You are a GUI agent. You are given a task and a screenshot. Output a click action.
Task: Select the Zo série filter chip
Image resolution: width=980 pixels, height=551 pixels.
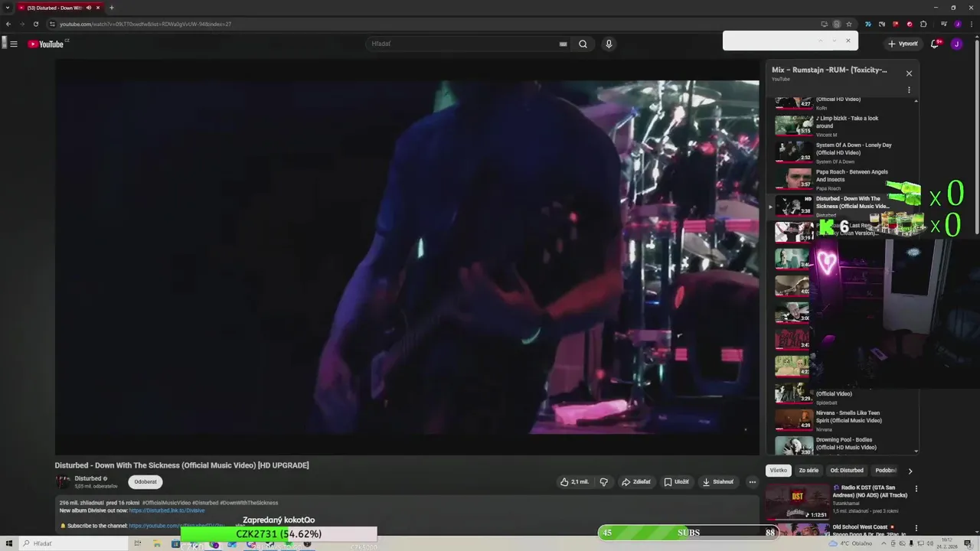coord(808,471)
